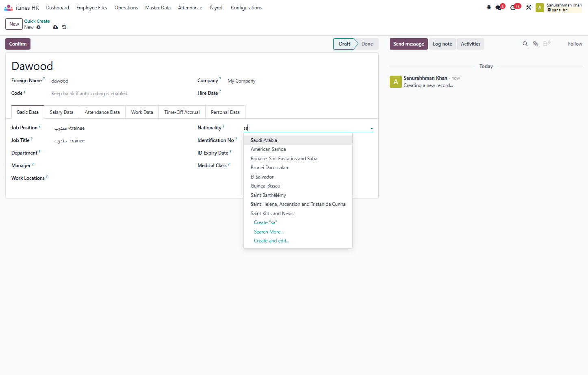Switch to the Personal Data tab
588x375 pixels.
pos(225,112)
